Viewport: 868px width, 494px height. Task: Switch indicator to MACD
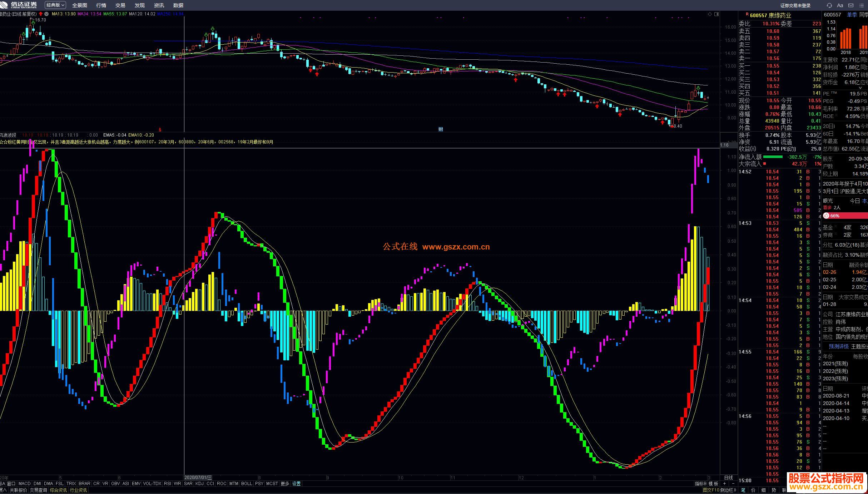coord(25,484)
